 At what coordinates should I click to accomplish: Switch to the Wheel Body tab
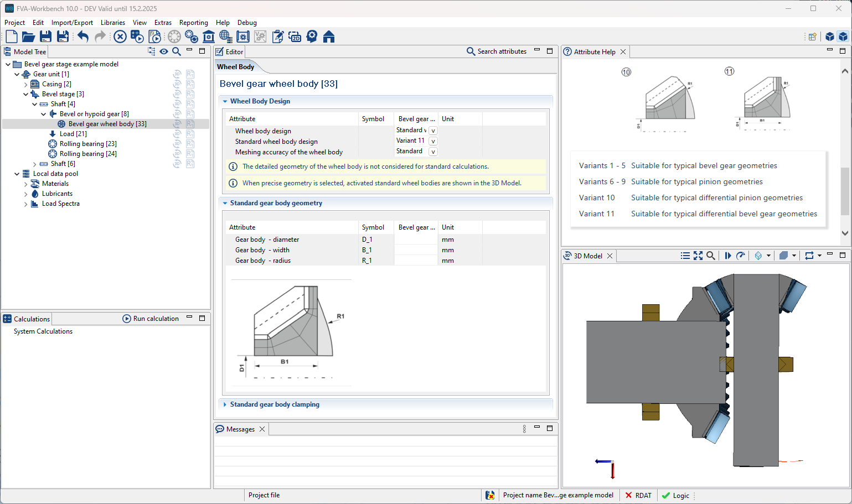tap(236, 67)
